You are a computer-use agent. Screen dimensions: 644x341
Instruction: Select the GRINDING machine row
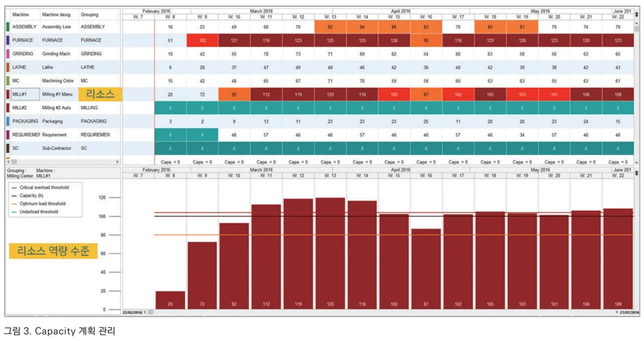click(x=24, y=53)
